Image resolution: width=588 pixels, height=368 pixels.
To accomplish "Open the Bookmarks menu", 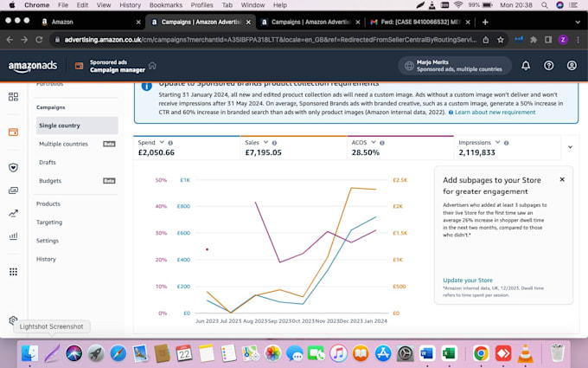I will pyautogui.click(x=166, y=5).
